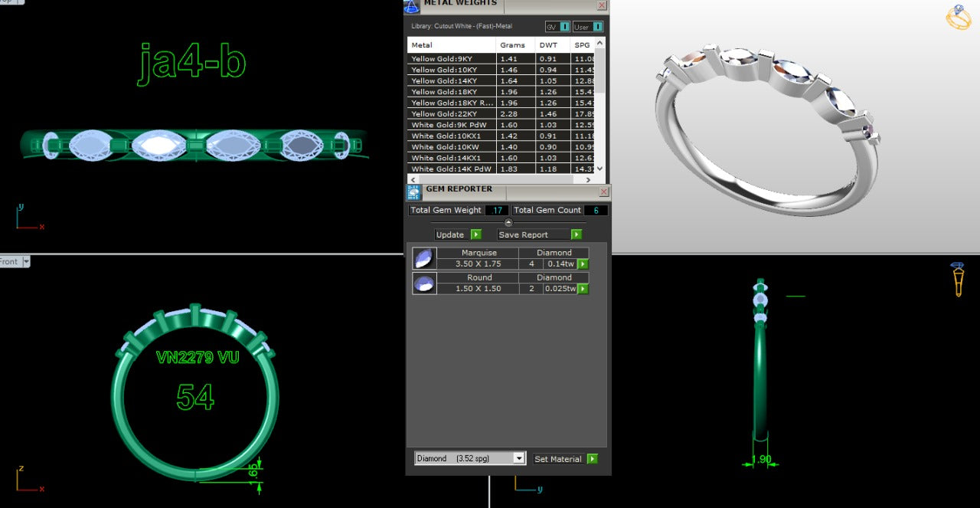980x508 pixels.
Task: Select the White Gold:9K PdW row
Action: tap(501, 125)
